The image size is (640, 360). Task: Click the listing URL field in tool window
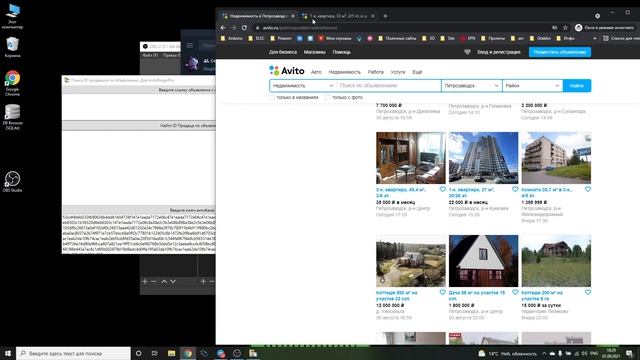pos(139,107)
